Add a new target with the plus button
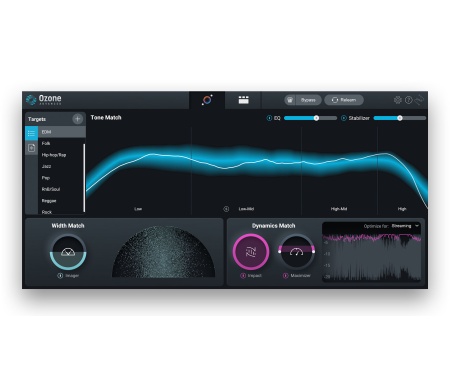450x380 pixels. point(77,119)
